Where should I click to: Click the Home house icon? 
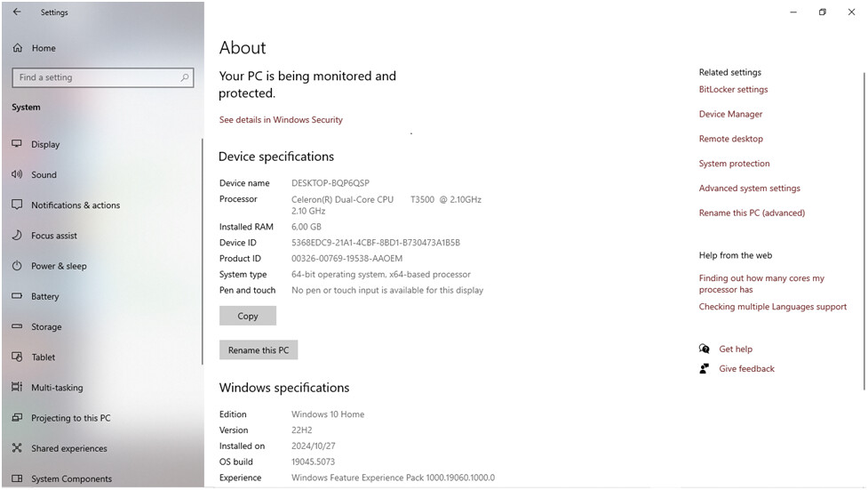click(18, 48)
